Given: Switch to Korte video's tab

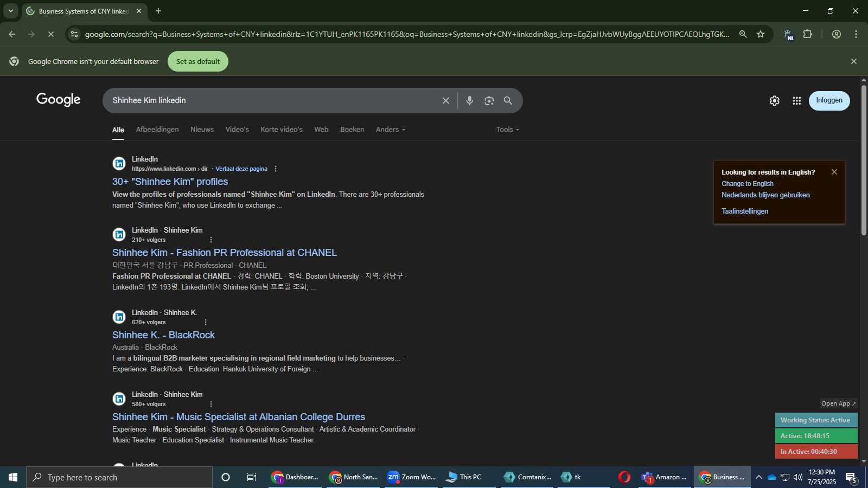Looking at the screenshot, I should pos(282,130).
